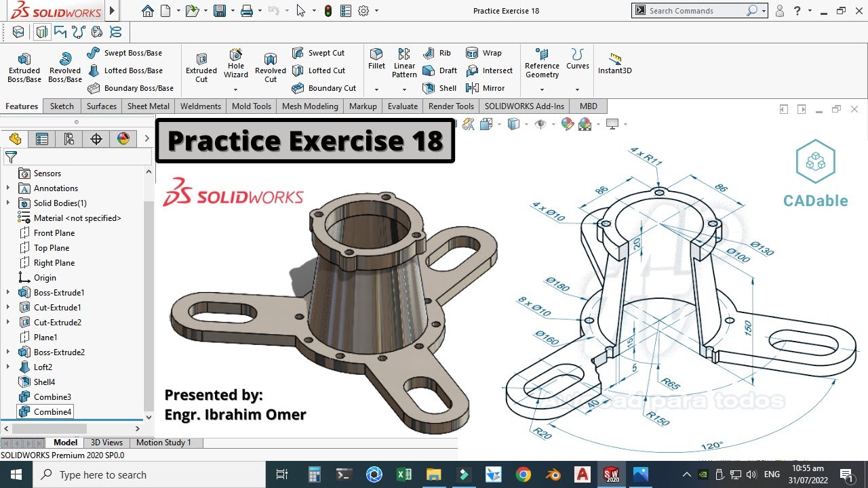Open Excel from the Windows taskbar
Screen dimensions: 868x488
[x=404, y=474]
